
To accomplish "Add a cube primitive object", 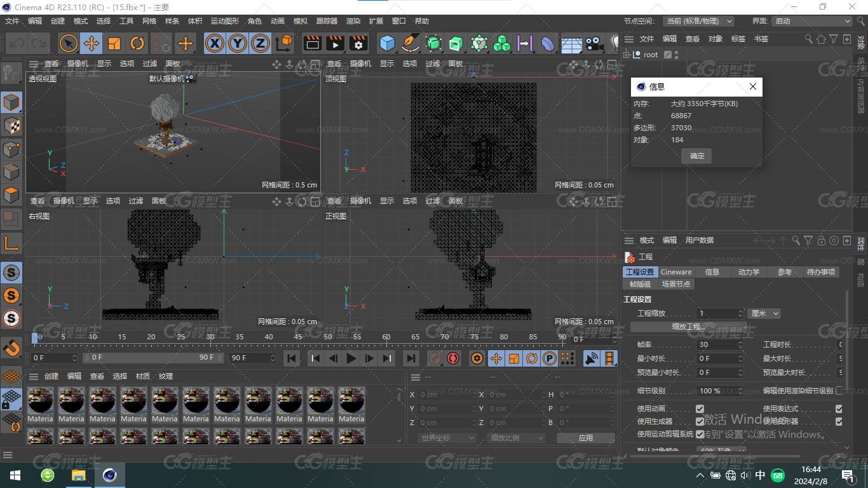I will [x=387, y=43].
